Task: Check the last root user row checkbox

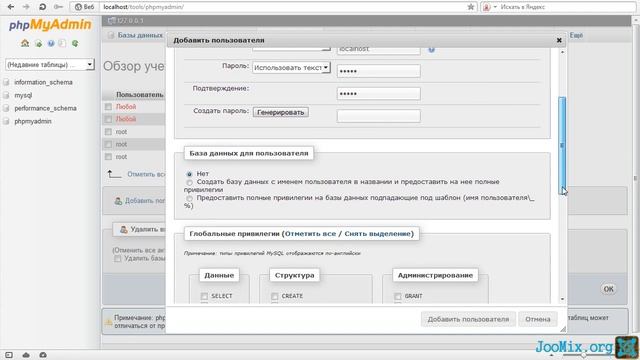Action: [108, 157]
